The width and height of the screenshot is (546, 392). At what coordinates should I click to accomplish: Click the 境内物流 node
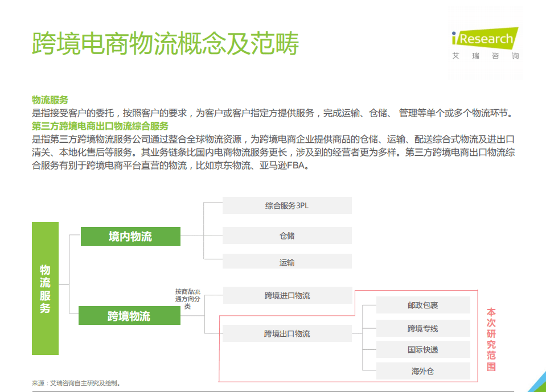pyautogui.click(x=132, y=236)
